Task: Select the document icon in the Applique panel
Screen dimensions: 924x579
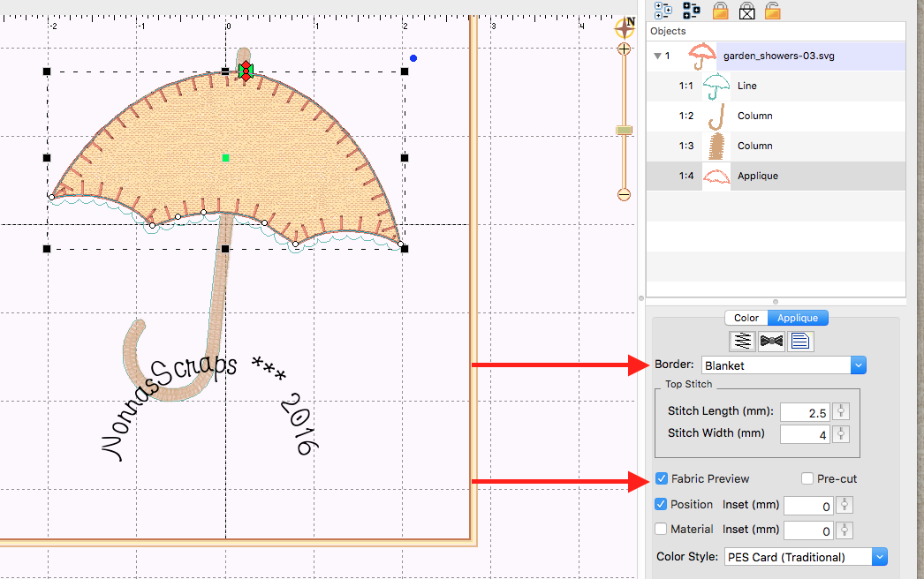Action: (800, 341)
